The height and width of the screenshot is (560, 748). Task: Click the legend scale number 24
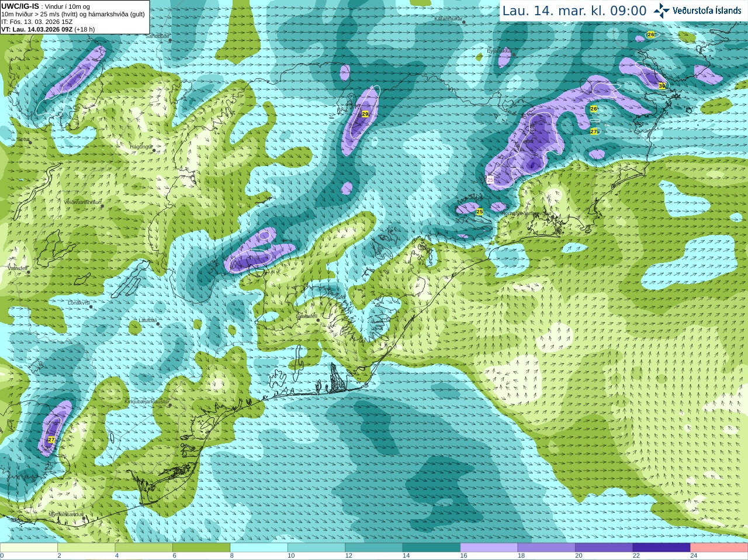tap(694, 556)
